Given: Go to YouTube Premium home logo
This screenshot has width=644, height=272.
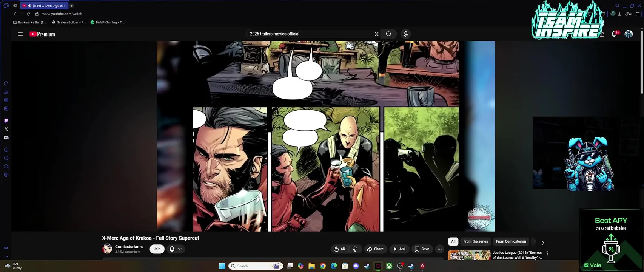Looking at the screenshot, I should pyautogui.click(x=42, y=34).
